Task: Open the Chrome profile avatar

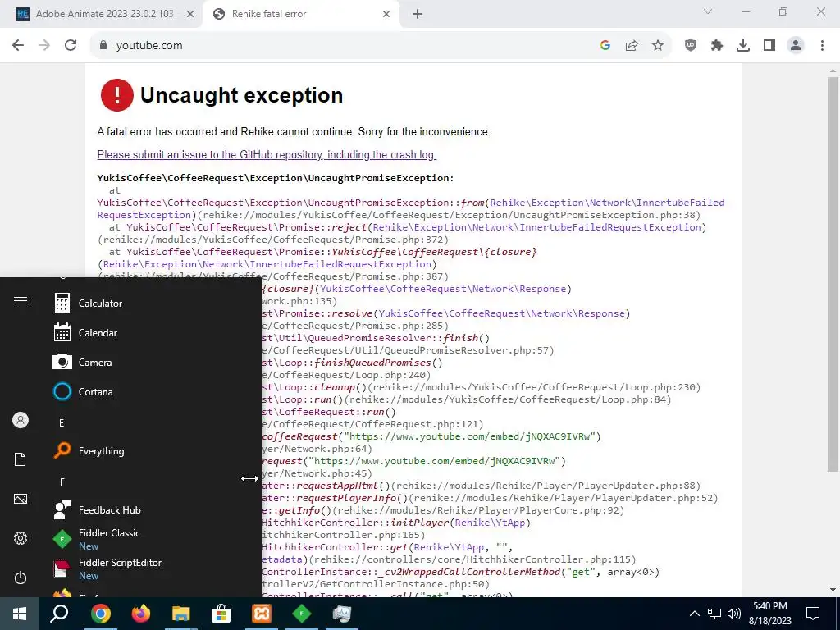Action: 796,46
